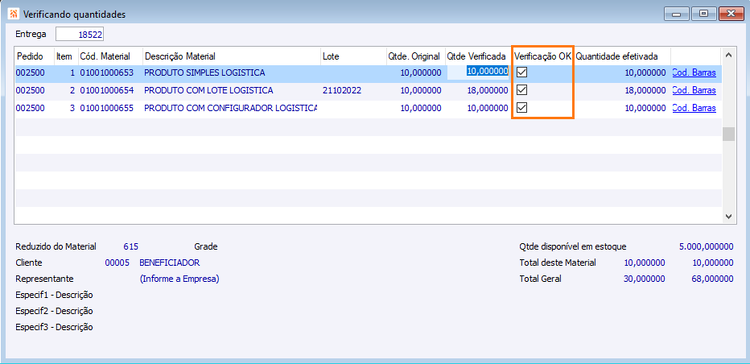Maximize the Verificando quantidades window
The image size is (750, 364).
pyautogui.click(x=704, y=14)
